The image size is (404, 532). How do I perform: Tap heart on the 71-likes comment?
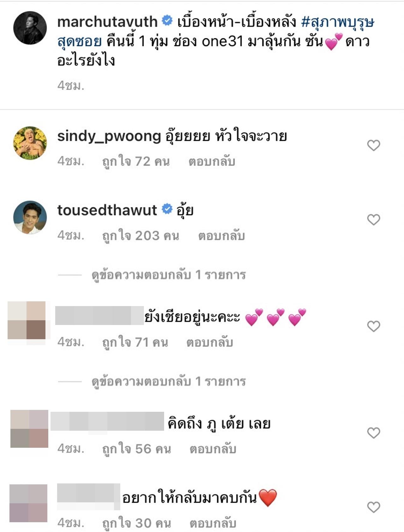pyautogui.click(x=373, y=326)
